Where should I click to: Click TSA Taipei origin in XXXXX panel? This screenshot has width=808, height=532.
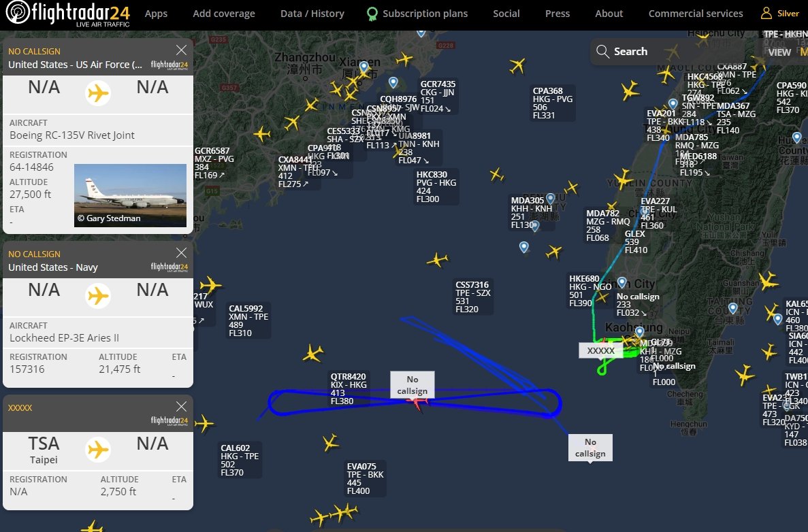44,449
